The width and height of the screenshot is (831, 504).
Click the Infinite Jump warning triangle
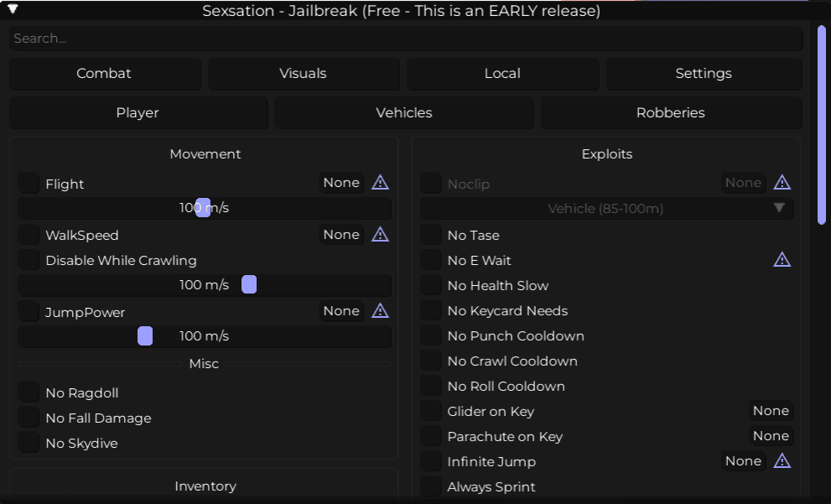[782, 461]
